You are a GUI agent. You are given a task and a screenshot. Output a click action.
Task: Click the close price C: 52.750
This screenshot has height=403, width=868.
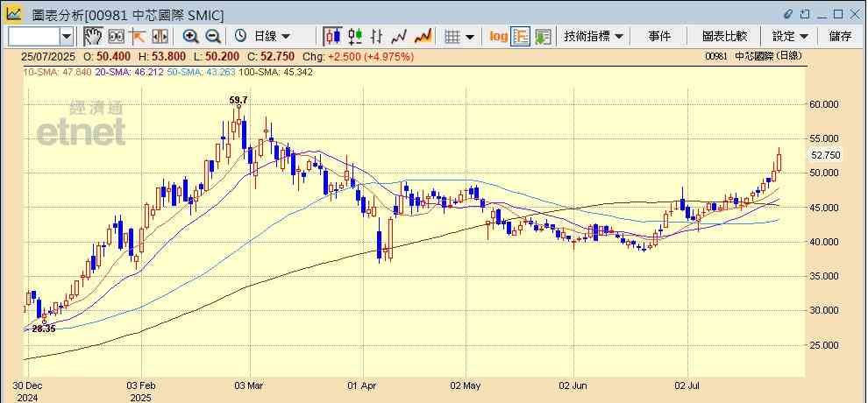(x=271, y=56)
